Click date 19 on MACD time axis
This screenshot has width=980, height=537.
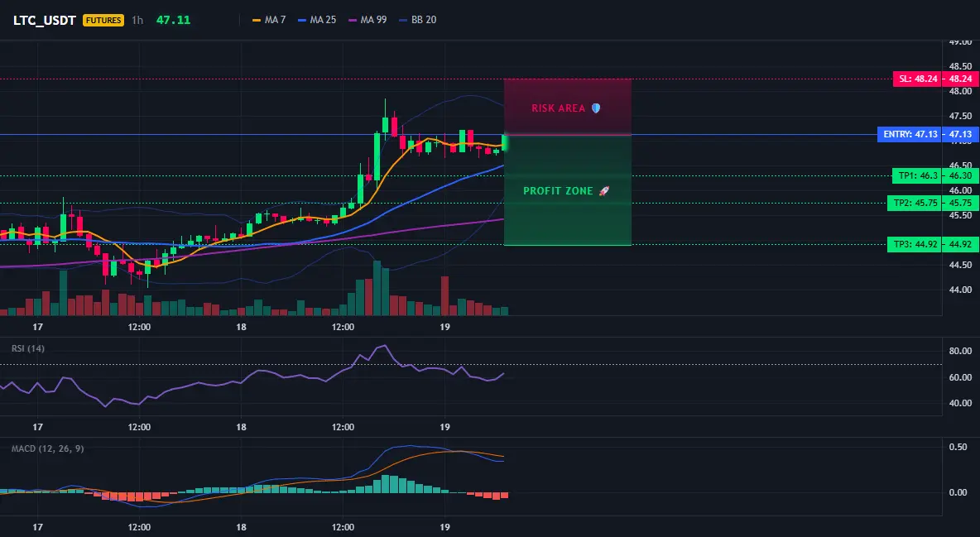(x=445, y=527)
